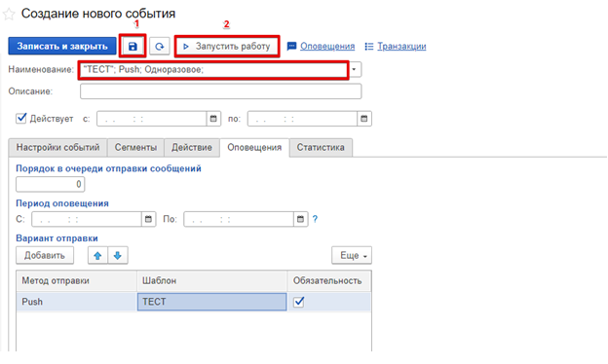608x364 pixels.
Task: Toggle the 'Действует' checkbox
Action: 21,118
